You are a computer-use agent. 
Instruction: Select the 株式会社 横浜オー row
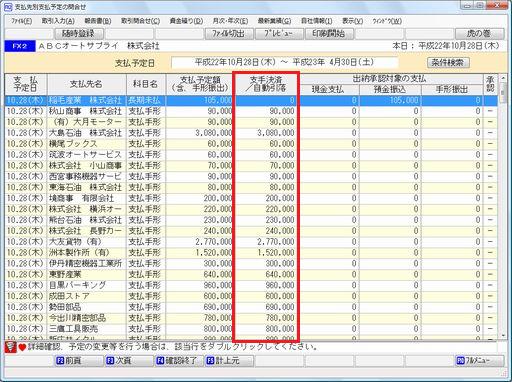click(x=251, y=209)
